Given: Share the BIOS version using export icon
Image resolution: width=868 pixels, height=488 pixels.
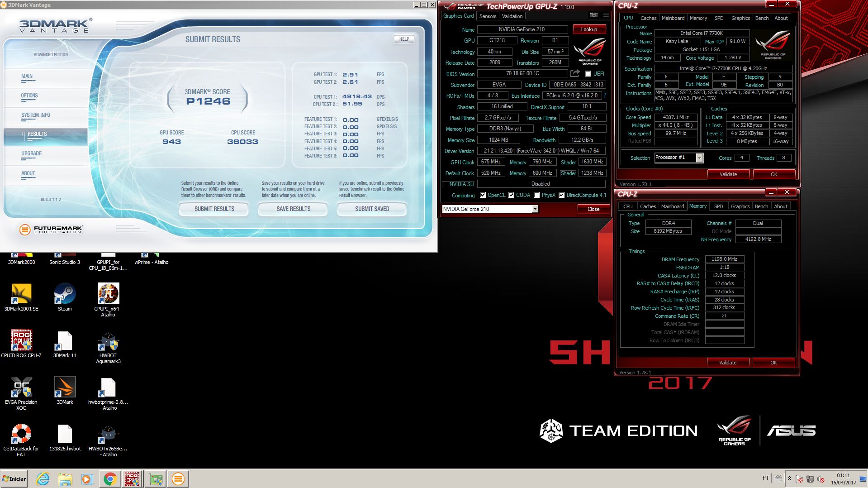Looking at the screenshot, I should [x=575, y=73].
